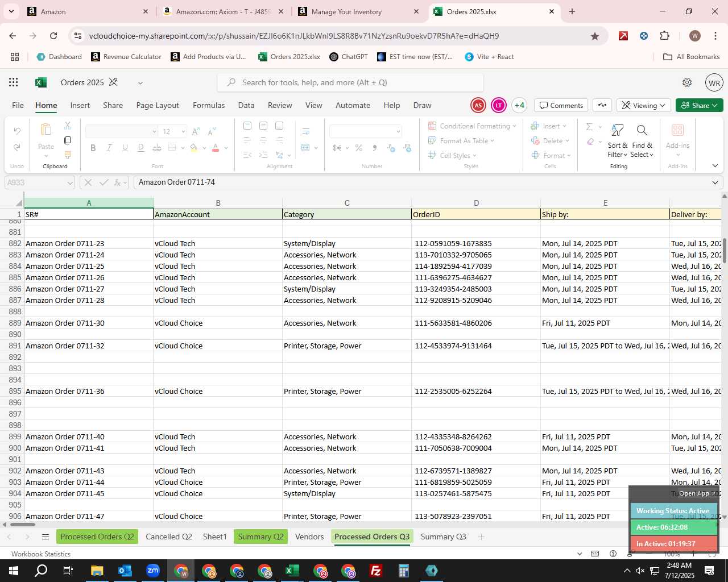Open the Font Color dropdown arrow
Viewport: 728px width, 582px height.
coord(226,148)
